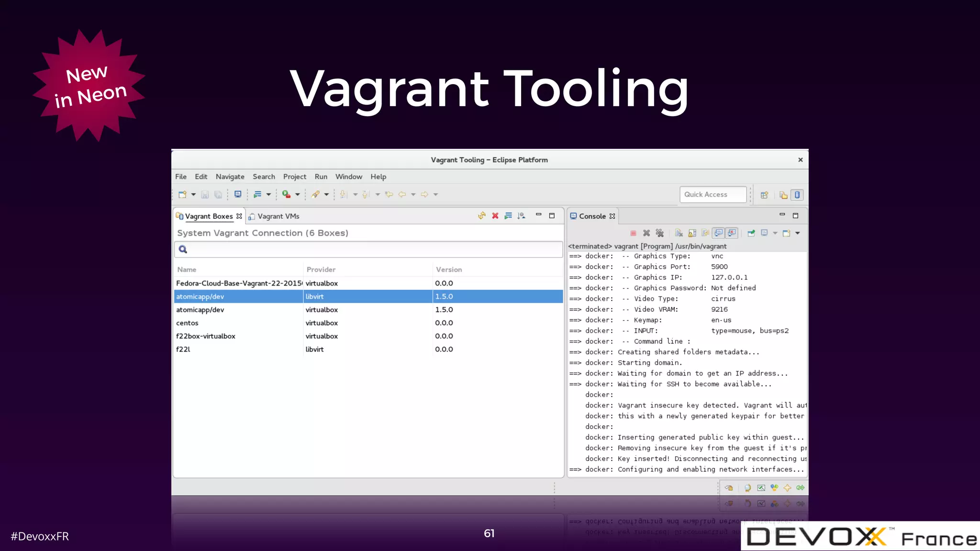Viewport: 980px width, 551px height.
Task: Click the Pin Console icon
Action: pyautogui.click(x=751, y=233)
